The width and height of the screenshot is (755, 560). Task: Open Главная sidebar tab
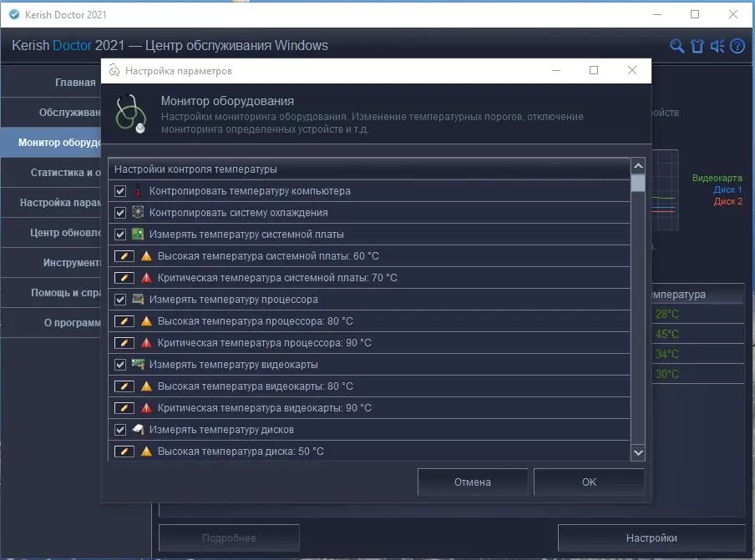click(x=51, y=83)
